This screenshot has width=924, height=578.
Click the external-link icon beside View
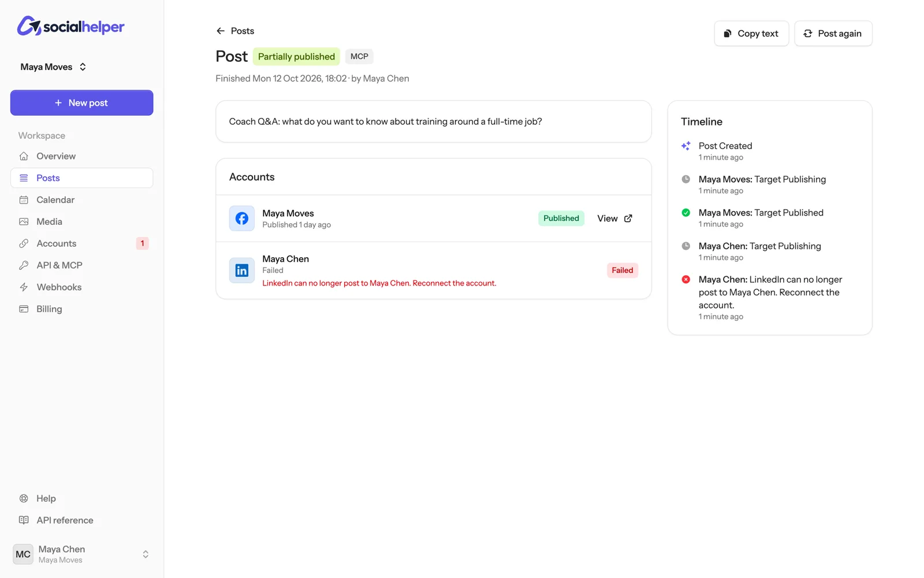tap(628, 218)
